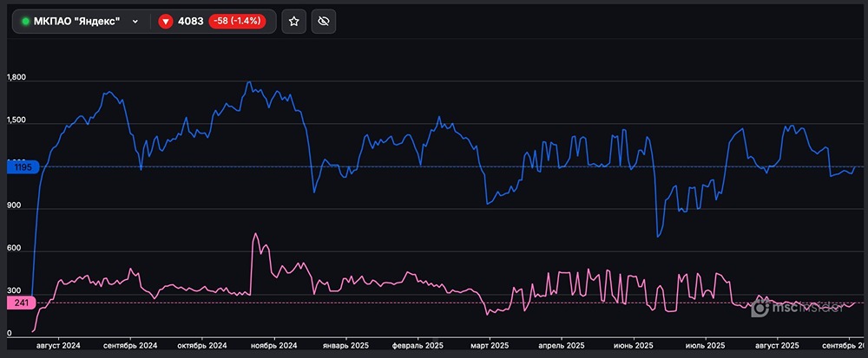Click the июль 2025 axis label

pyautogui.click(x=707, y=345)
